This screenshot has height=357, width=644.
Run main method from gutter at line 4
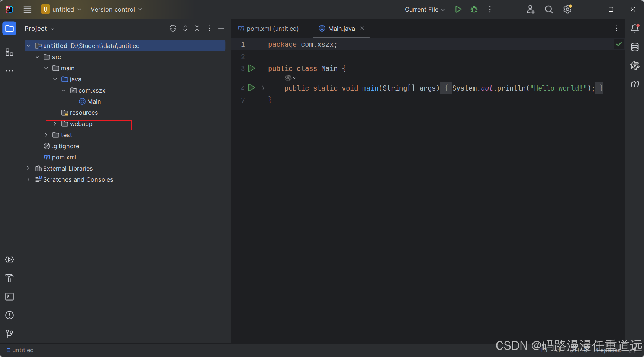click(x=252, y=88)
